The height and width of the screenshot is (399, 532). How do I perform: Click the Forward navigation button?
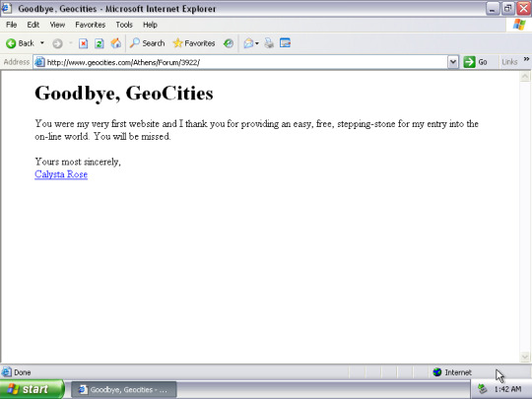[x=57, y=43]
